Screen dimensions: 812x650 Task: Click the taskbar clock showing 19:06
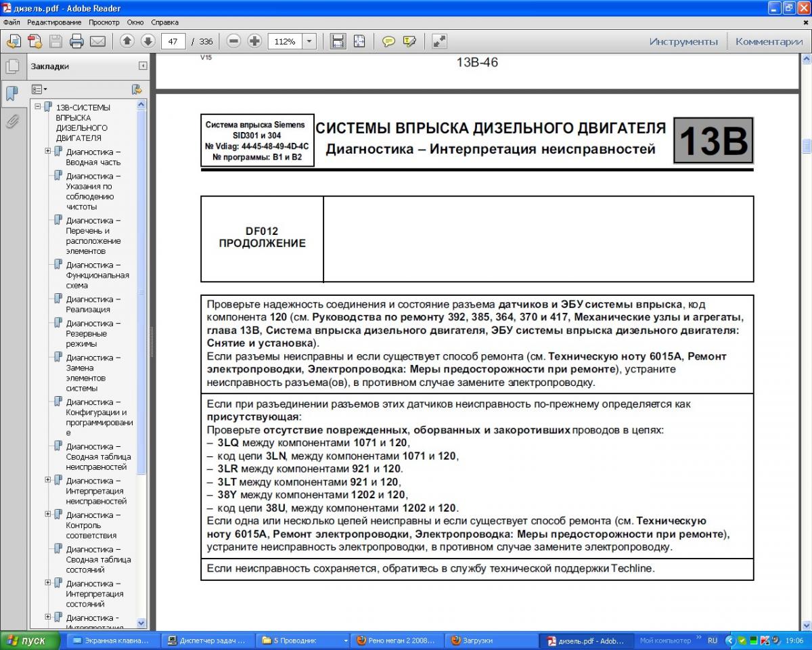(x=794, y=640)
